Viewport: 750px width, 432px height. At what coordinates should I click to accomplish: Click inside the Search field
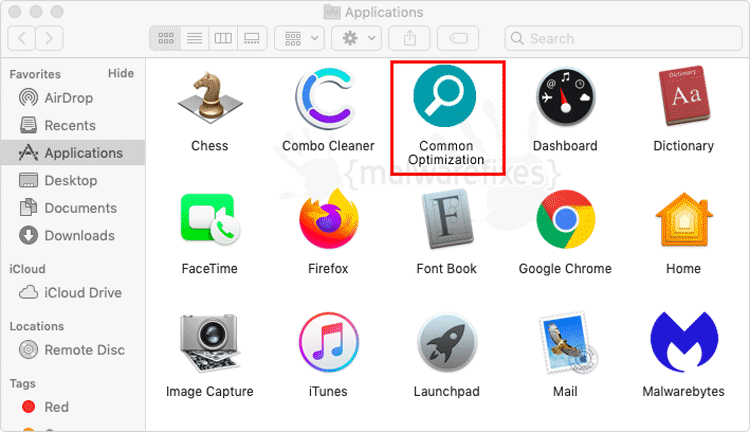623,38
